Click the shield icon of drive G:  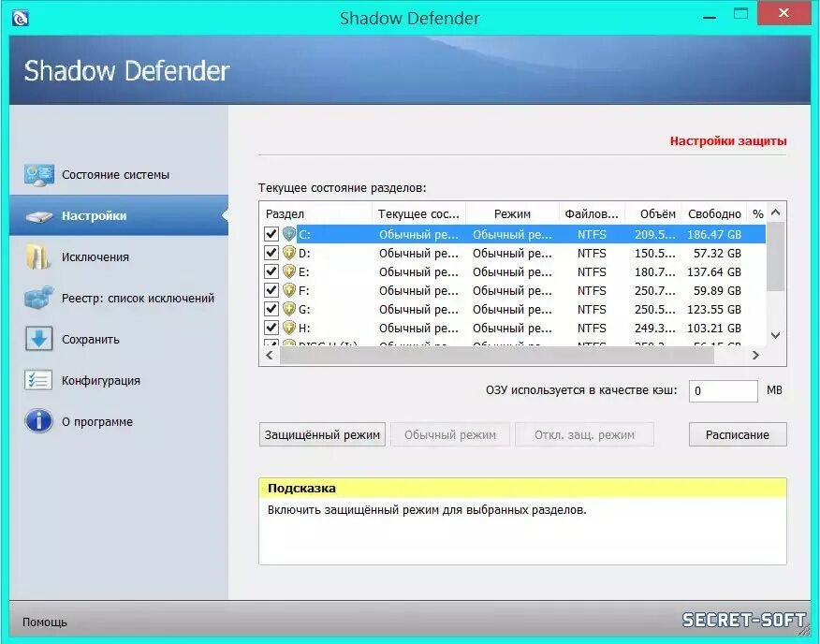(x=288, y=309)
